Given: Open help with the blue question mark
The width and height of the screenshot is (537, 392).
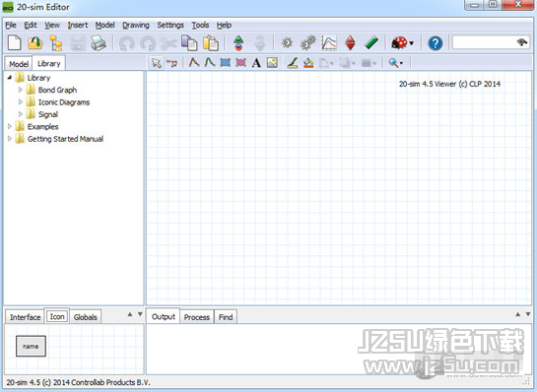Looking at the screenshot, I should (x=436, y=43).
